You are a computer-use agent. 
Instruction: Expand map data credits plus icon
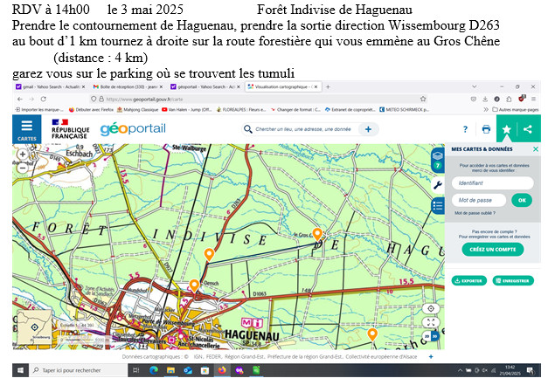click(x=431, y=357)
